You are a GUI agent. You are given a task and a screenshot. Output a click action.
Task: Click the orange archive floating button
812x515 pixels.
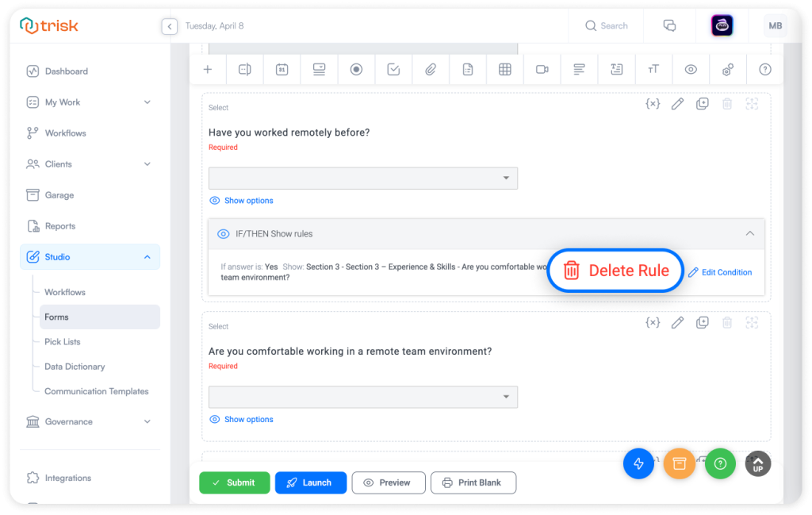[679, 463]
